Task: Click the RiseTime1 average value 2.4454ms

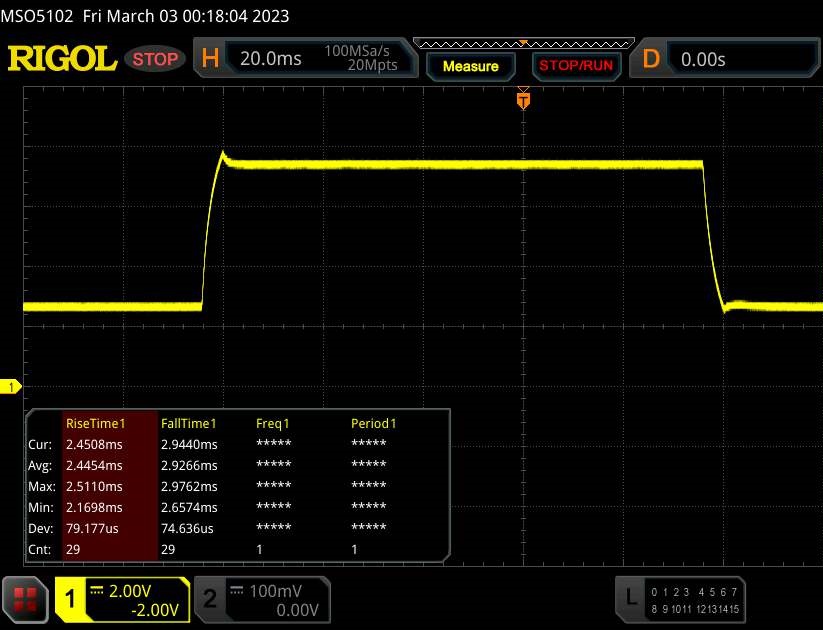Action: pyautogui.click(x=94, y=466)
